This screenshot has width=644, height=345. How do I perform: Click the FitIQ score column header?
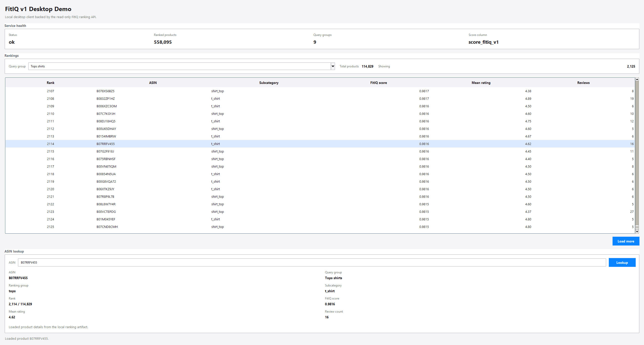(378, 83)
